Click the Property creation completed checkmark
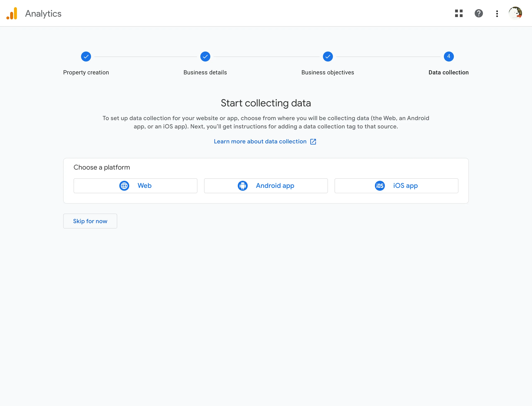The height and width of the screenshot is (406, 532). pos(86,56)
